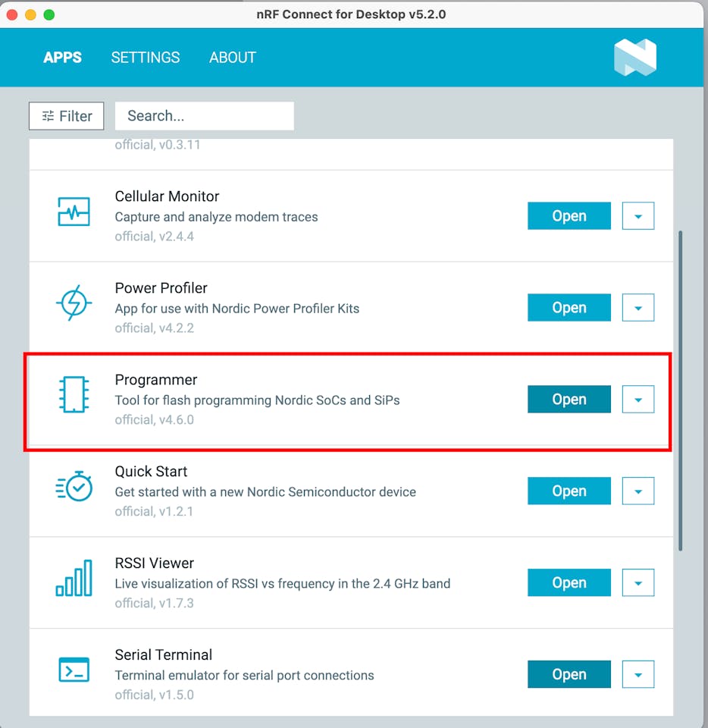Click the 'official, v1.2.1' version label
The width and height of the screenshot is (708, 728).
(154, 511)
